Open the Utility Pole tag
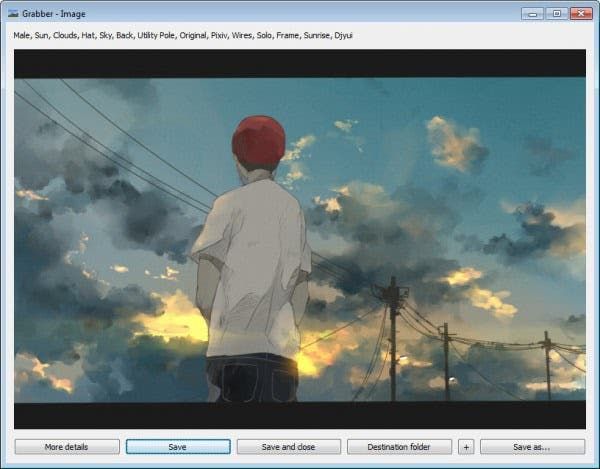The image size is (600, 469). point(156,35)
